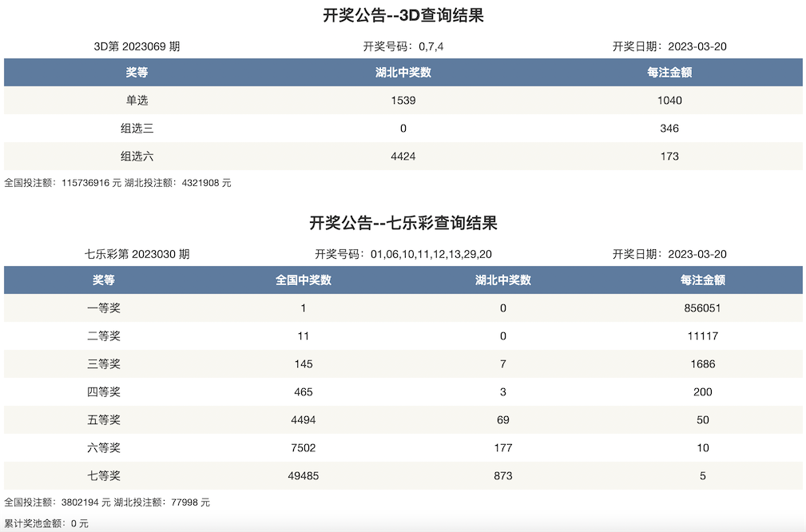
Task: Select the 一等奖 row label
Action: click(x=103, y=308)
